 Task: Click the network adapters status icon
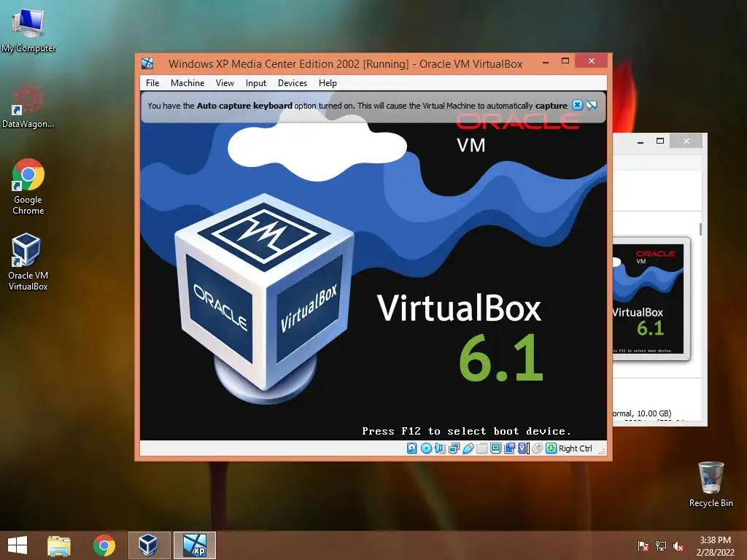pos(454,448)
